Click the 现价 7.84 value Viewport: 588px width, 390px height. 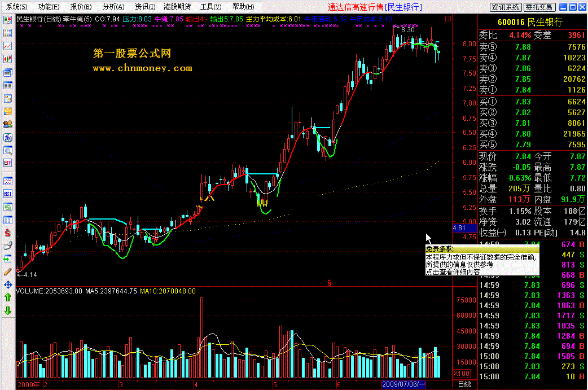click(x=523, y=156)
